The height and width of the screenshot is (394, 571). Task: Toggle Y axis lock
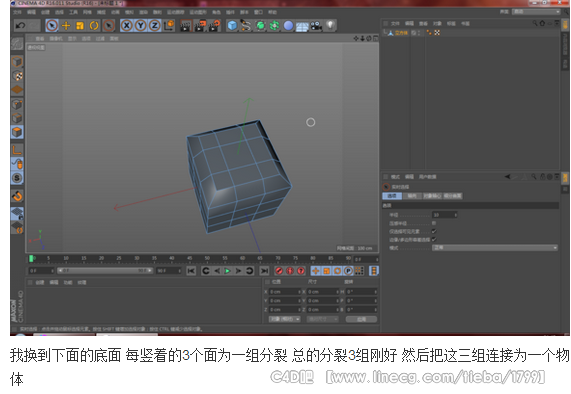[141, 25]
